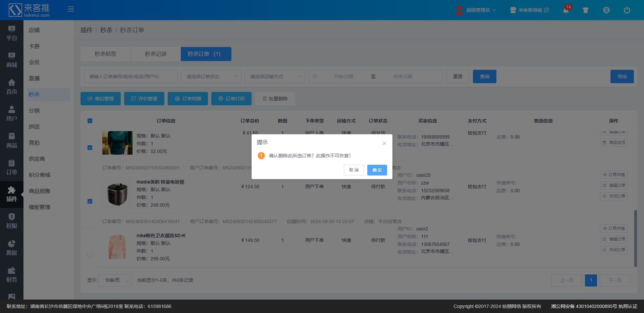The height and width of the screenshot is (313, 644).
Task: Open the 数据 data sidebar icon
Action: pyautogui.click(x=12, y=248)
